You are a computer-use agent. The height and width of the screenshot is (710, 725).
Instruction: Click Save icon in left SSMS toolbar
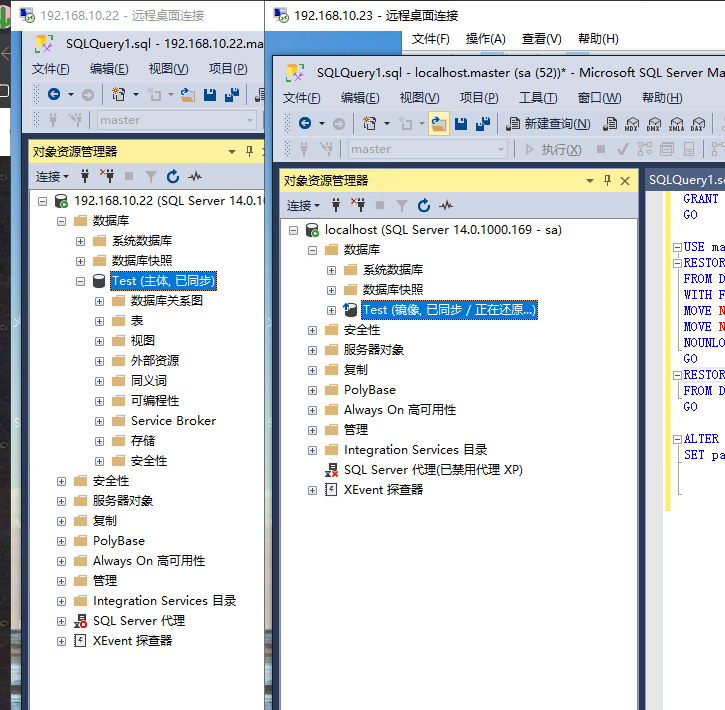click(x=210, y=95)
